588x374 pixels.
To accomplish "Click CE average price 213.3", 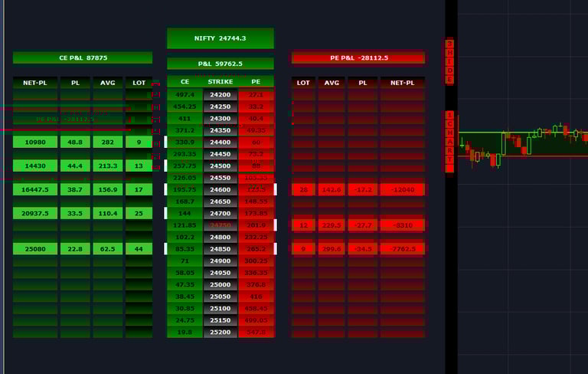I will click(108, 166).
